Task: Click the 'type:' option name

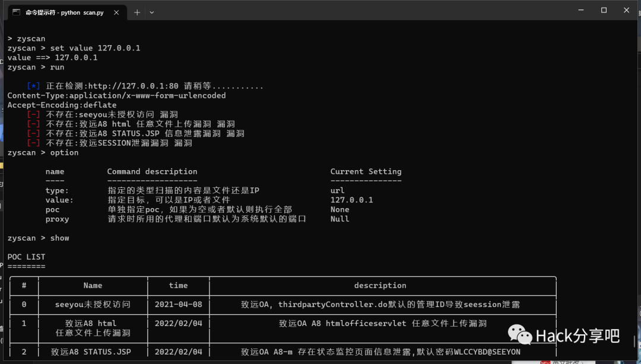Action: click(x=57, y=190)
